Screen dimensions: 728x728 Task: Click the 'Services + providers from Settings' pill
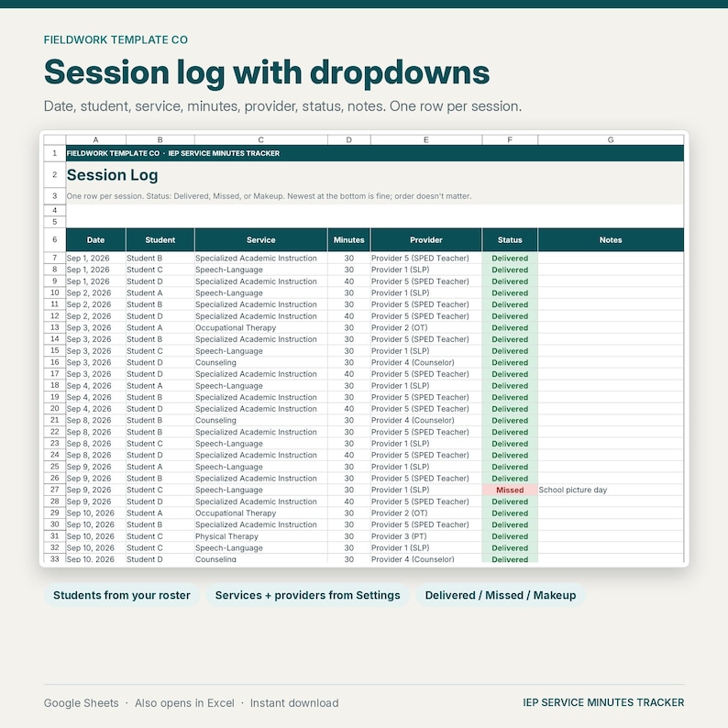(307, 595)
